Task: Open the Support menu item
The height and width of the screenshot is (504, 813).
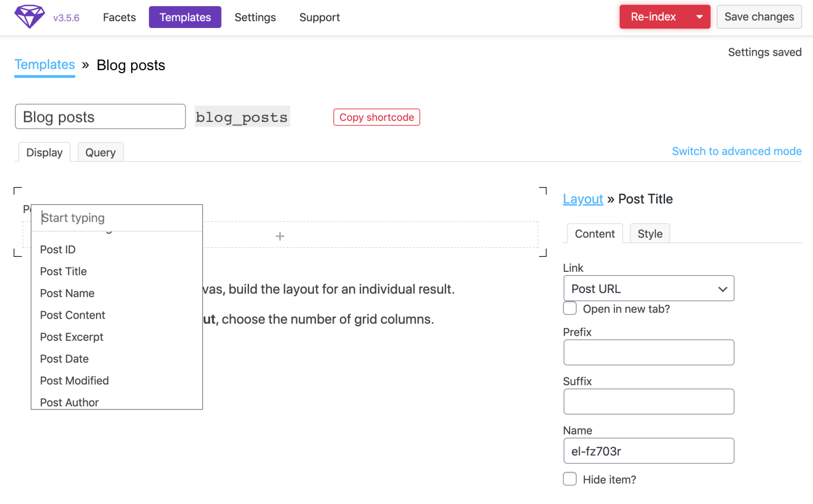Action: pos(319,17)
